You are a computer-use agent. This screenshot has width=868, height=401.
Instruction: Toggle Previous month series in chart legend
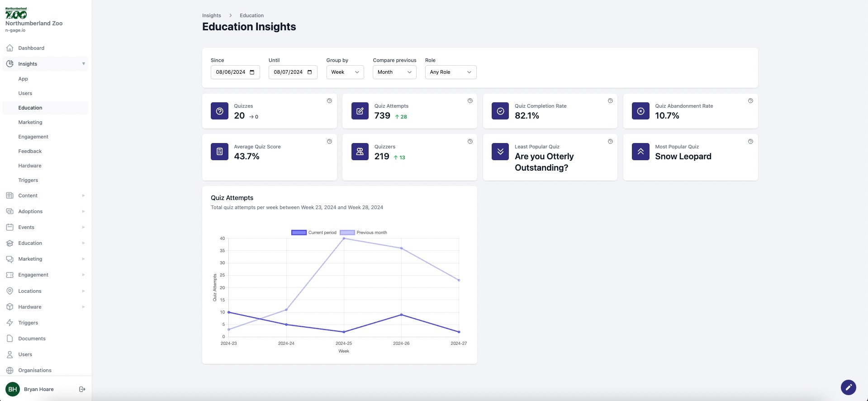click(347, 233)
